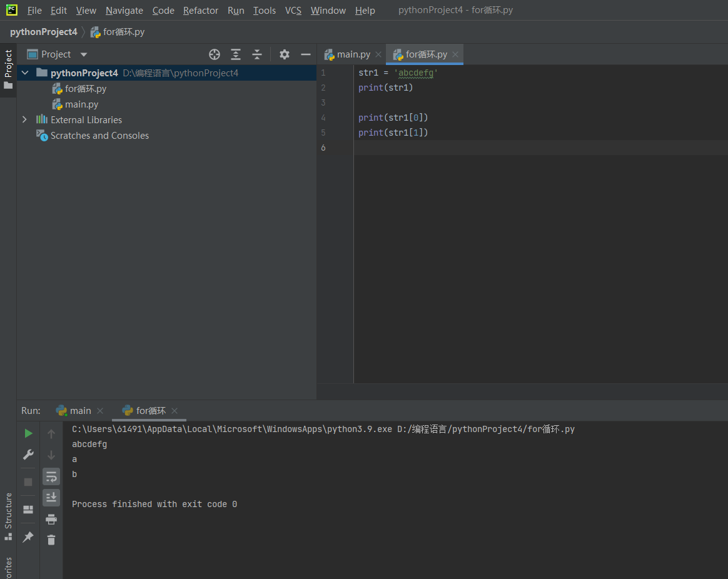Clear console output with trash icon
The width and height of the screenshot is (728, 579).
tap(51, 540)
